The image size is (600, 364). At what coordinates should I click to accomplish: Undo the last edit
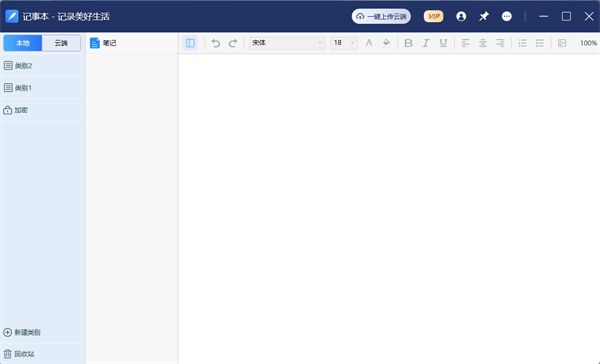tap(216, 43)
